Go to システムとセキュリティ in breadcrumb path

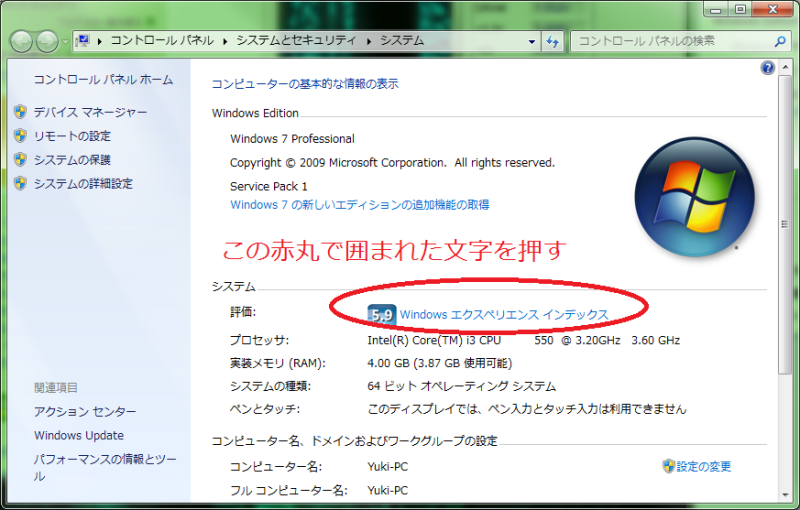point(298,41)
